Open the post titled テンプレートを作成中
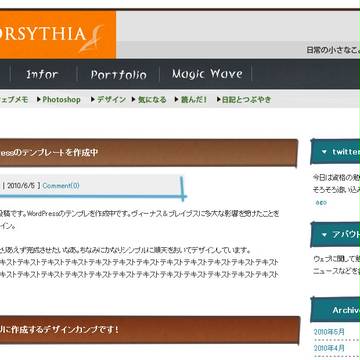Screen dimensions: 360x360 point(49,153)
